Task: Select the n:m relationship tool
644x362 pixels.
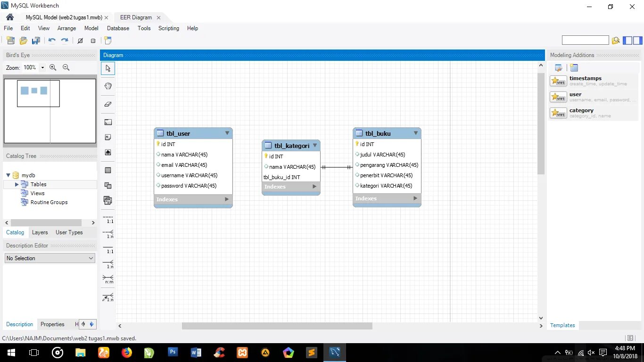Action: 108,280
